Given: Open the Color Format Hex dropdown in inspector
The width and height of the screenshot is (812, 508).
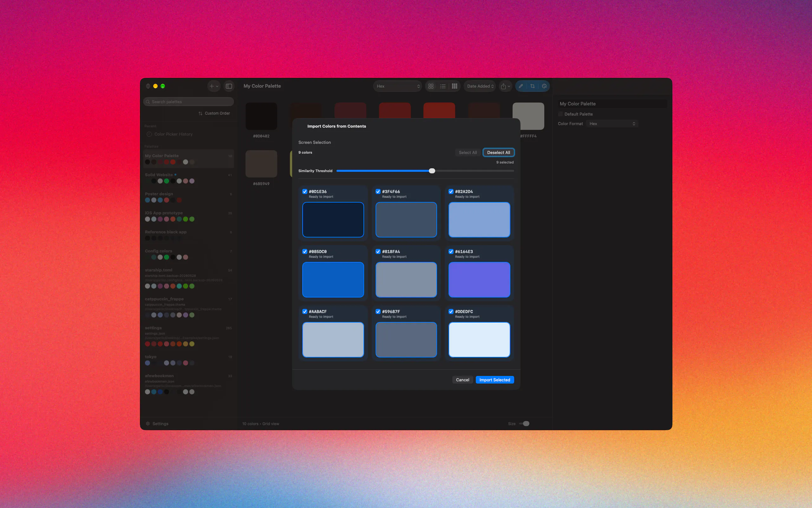Looking at the screenshot, I should point(612,124).
